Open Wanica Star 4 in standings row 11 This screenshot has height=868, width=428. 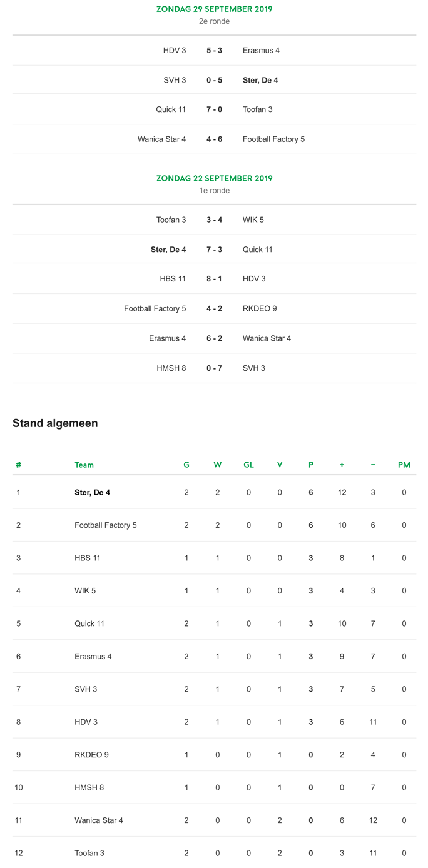[x=99, y=820]
